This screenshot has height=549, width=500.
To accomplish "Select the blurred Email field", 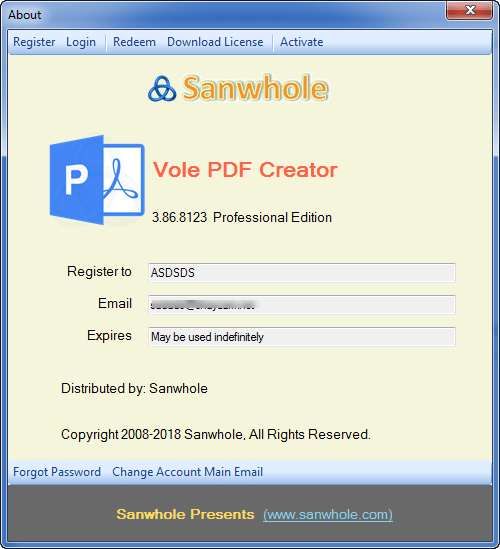I will 302,305.
